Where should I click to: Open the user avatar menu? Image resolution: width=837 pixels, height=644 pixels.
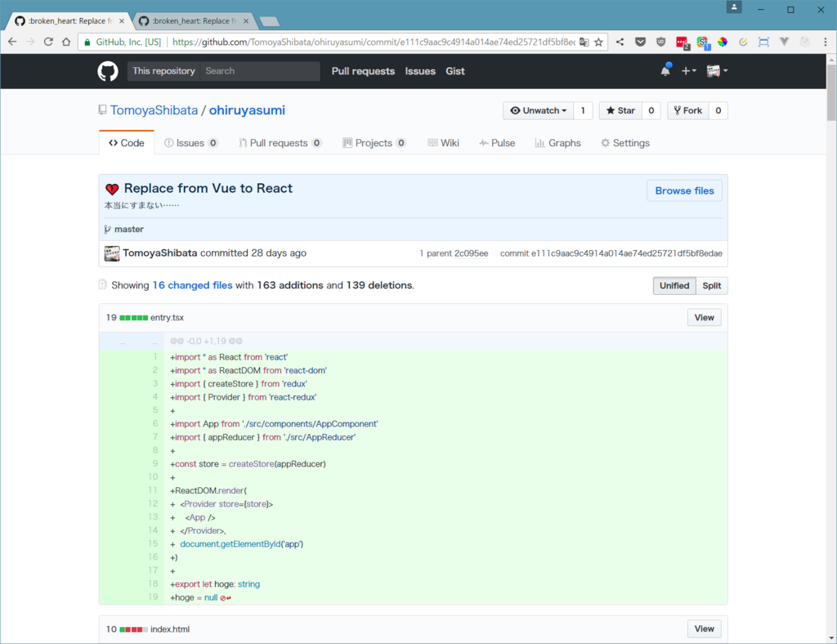coord(717,70)
